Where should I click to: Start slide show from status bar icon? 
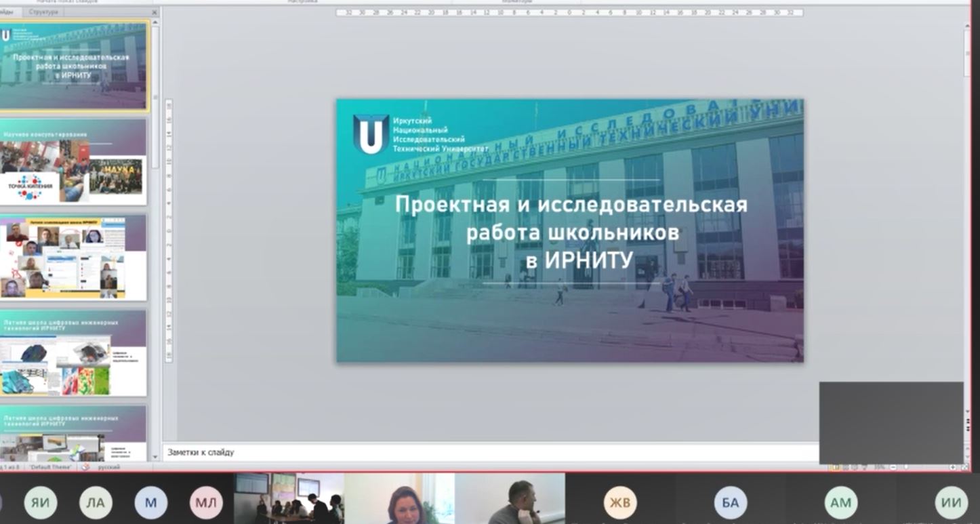coord(864,467)
